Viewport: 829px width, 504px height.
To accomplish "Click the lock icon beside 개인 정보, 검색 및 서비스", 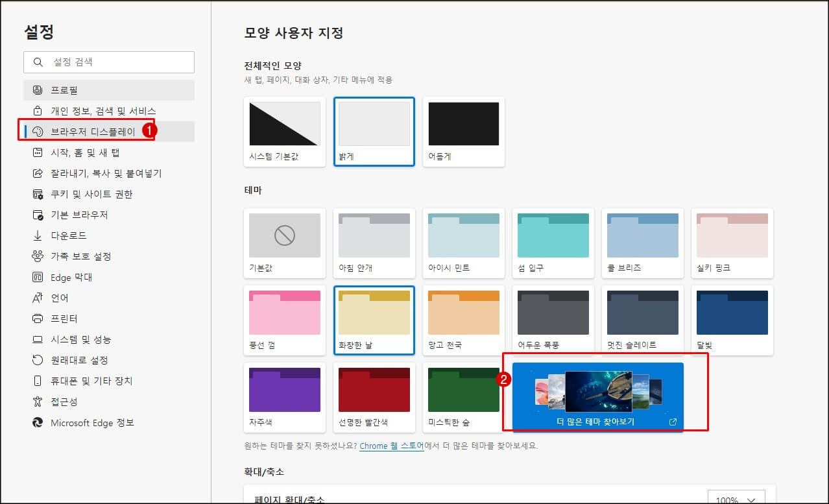I will tap(38, 111).
